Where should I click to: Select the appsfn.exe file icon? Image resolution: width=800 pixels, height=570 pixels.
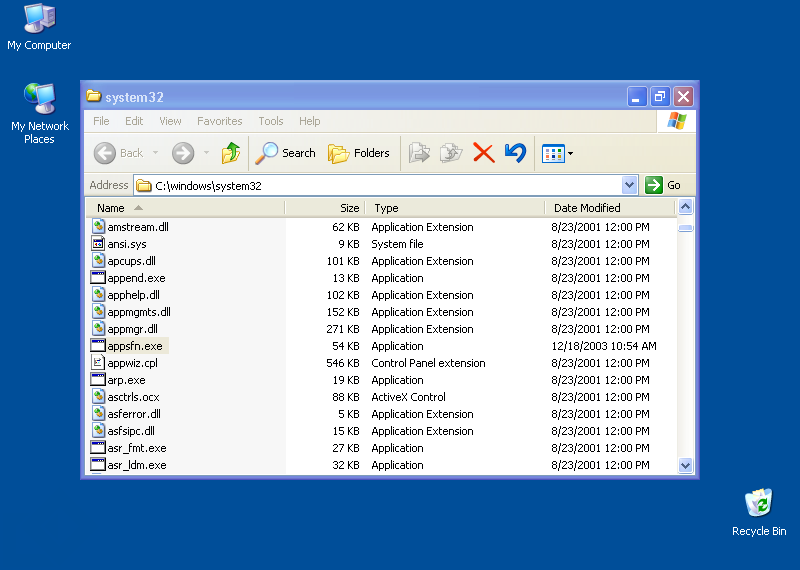click(x=98, y=345)
